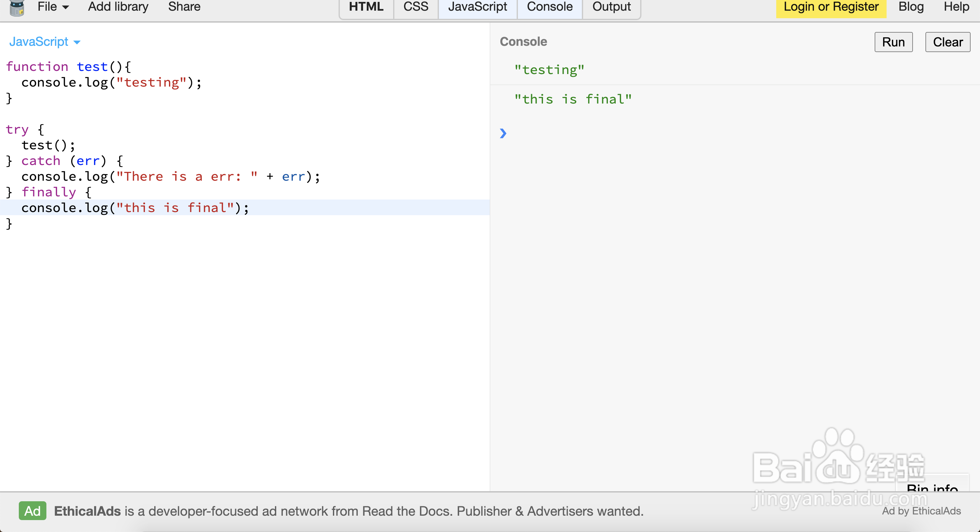Toggle the JavaScript panel tab
This screenshot has width=980, height=532.
[x=477, y=7]
